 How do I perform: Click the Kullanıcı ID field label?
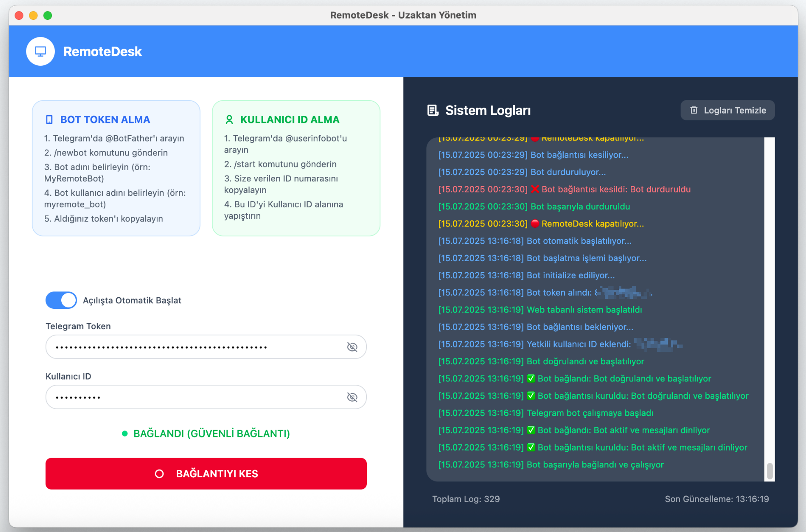coord(68,377)
